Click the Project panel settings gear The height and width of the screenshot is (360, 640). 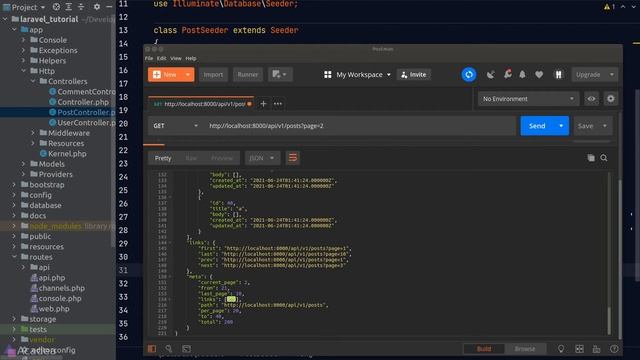coord(97,7)
